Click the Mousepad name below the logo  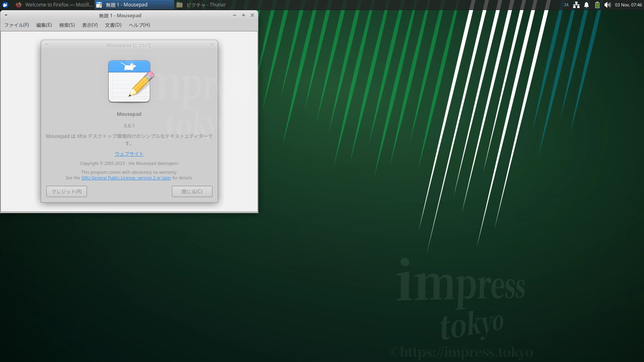tap(129, 114)
